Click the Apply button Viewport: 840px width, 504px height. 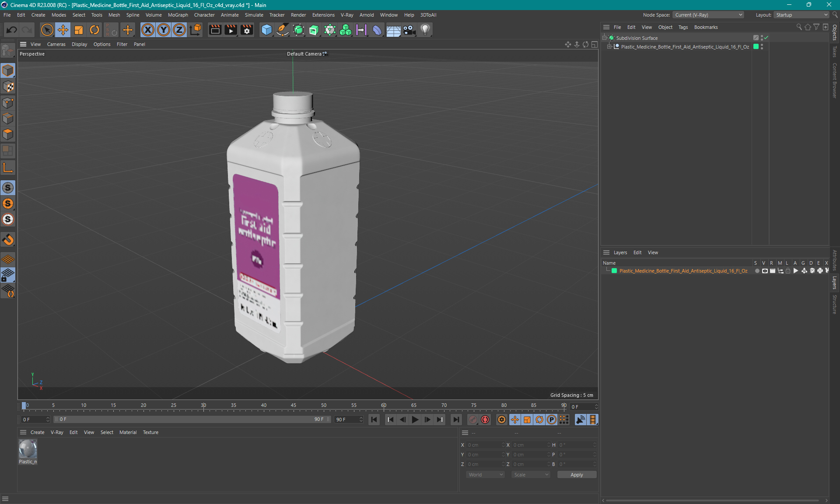(577, 475)
